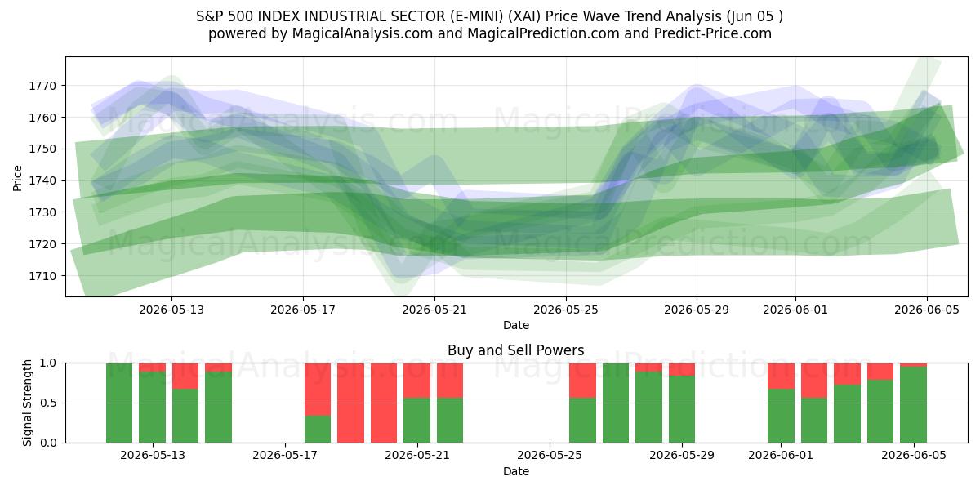Click the 'Buy and Sell Powers' chart title
Screen dimensions: 980x490
(516, 350)
